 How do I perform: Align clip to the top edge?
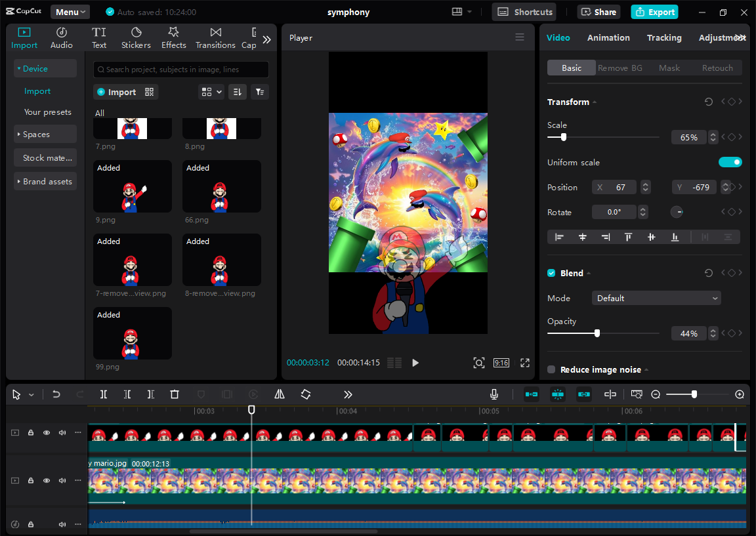pos(628,237)
